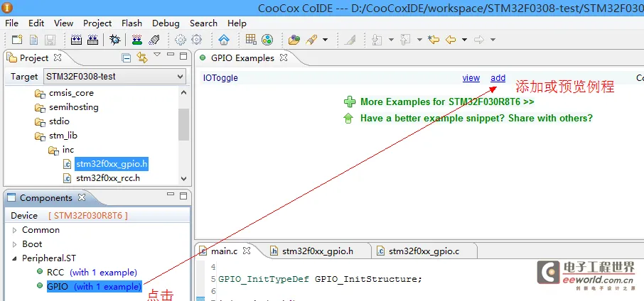
Task: Open the Back history dropdown arrow
Action: 464,40
